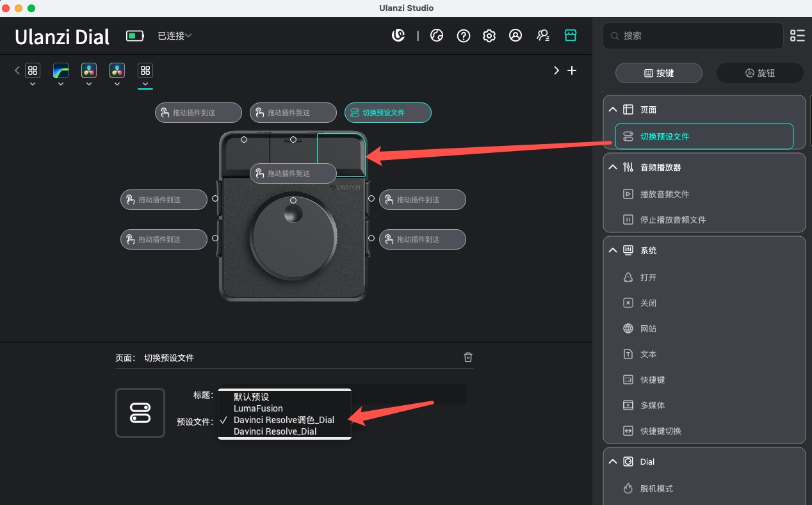Collapse the Dial category

tap(613, 461)
